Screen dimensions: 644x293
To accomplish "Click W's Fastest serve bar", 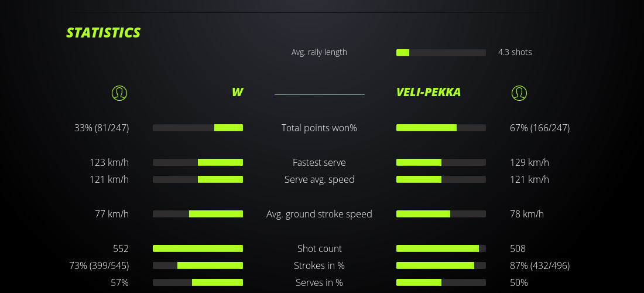I will pyautogui.click(x=198, y=162).
